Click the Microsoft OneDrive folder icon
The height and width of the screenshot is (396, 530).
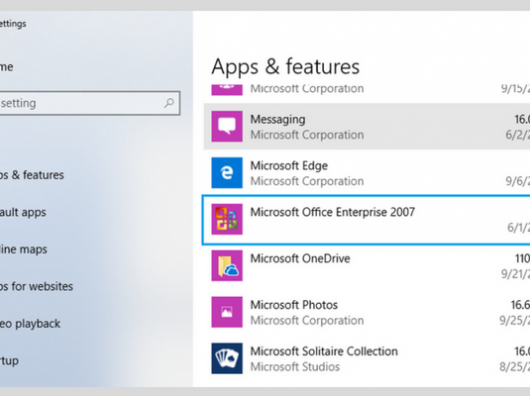[x=227, y=266]
